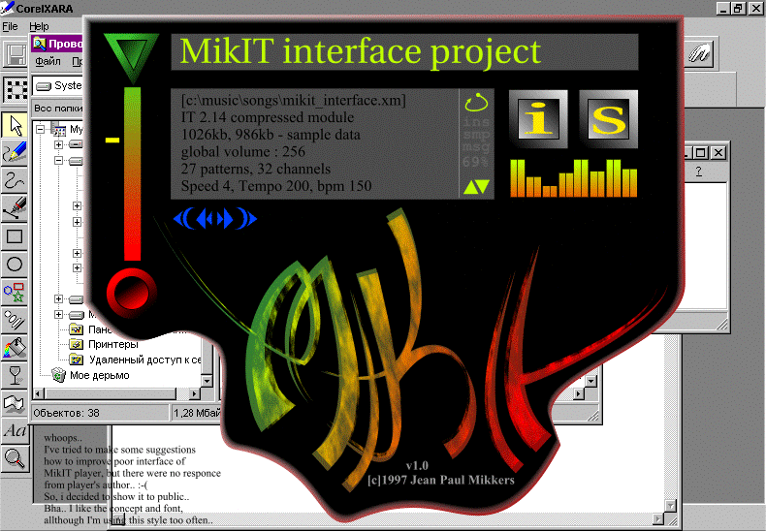
Task: Select the arrow Selector tool
Action: pyautogui.click(x=15, y=126)
